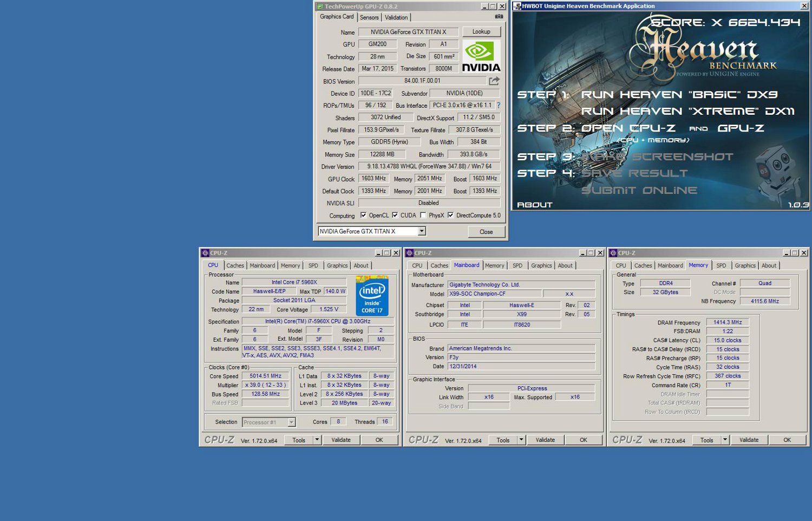Click the BIOS Version field 84.00.1F.00.01
This screenshot has width=812, height=521.
422,81
